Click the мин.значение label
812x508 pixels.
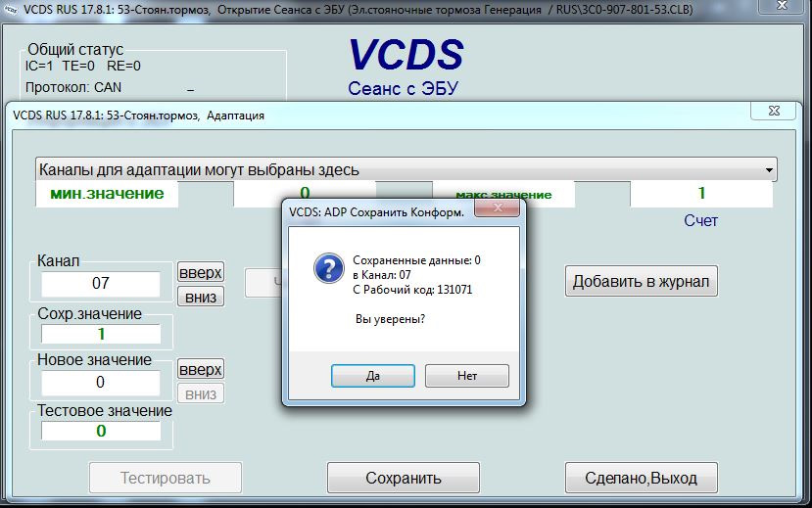click(x=107, y=194)
